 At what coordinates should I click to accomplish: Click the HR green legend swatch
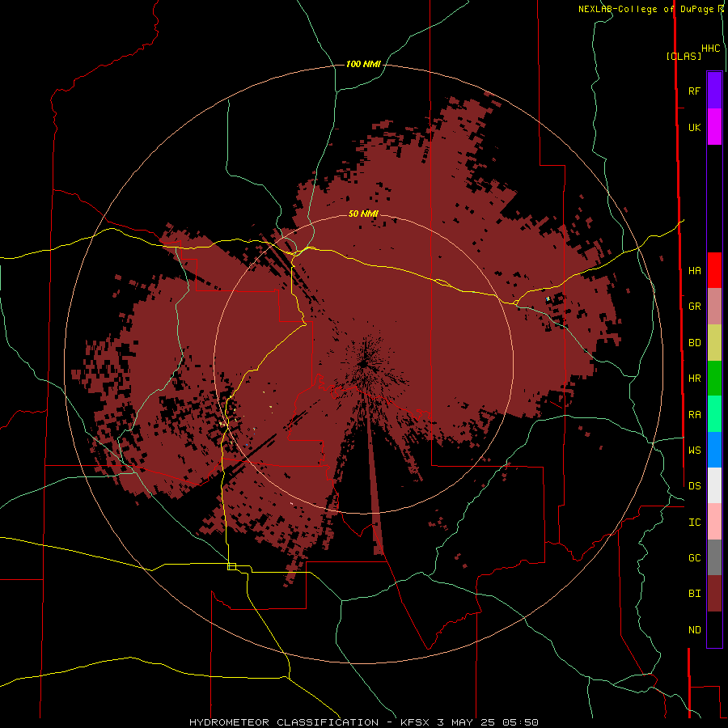714,379
